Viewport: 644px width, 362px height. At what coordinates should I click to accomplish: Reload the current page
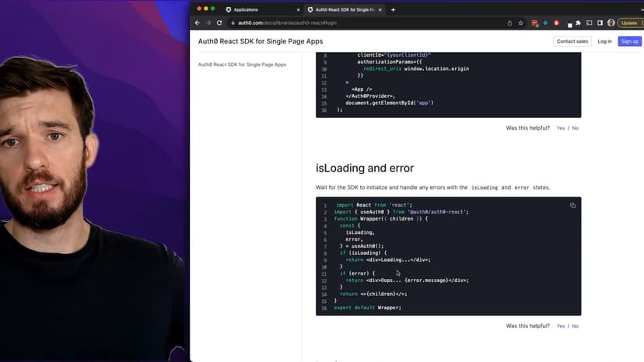click(x=219, y=23)
